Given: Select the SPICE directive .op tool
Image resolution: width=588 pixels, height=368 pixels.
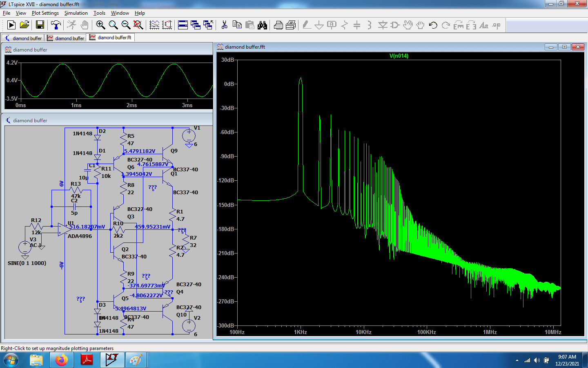Looking at the screenshot, I should point(497,25).
